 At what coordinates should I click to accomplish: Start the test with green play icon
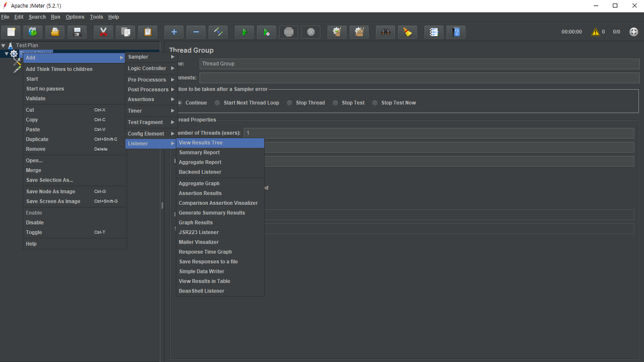245,32
